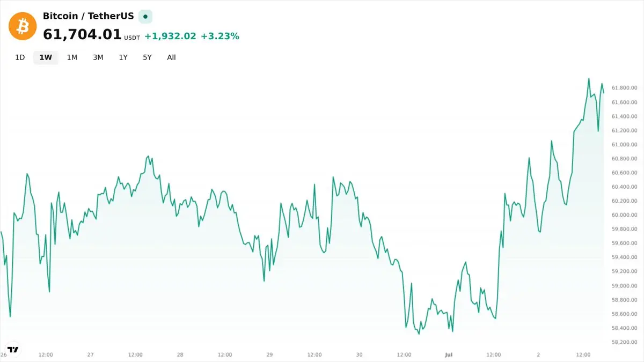Click the Jul date marker on time axis
Viewport: 644px width, 362px height.
[x=449, y=354]
